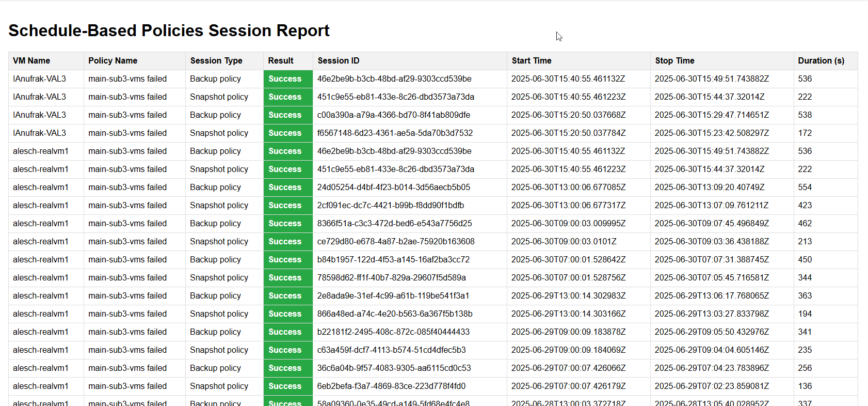Click the duration value 538
Viewport: 868px width, 406px height.
(805, 115)
